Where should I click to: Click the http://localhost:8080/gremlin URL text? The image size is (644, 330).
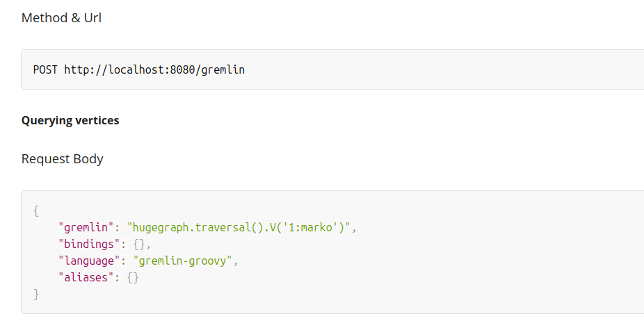(x=154, y=69)
